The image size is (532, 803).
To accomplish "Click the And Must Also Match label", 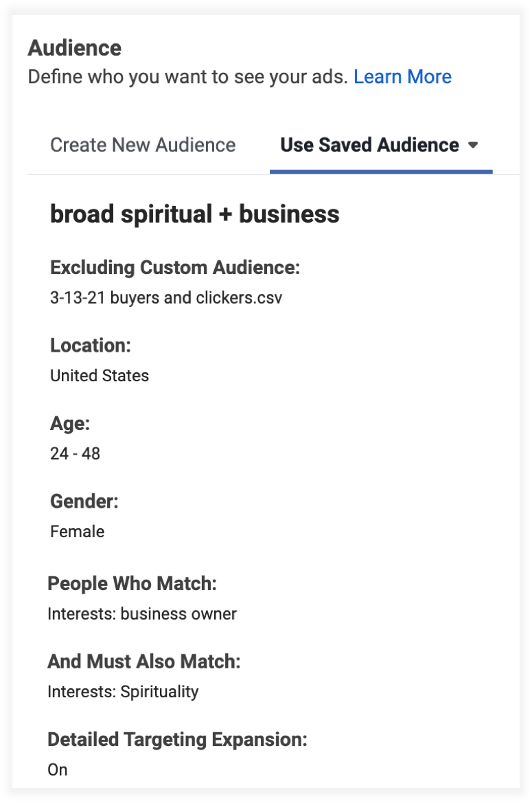I will coord(144,661).
